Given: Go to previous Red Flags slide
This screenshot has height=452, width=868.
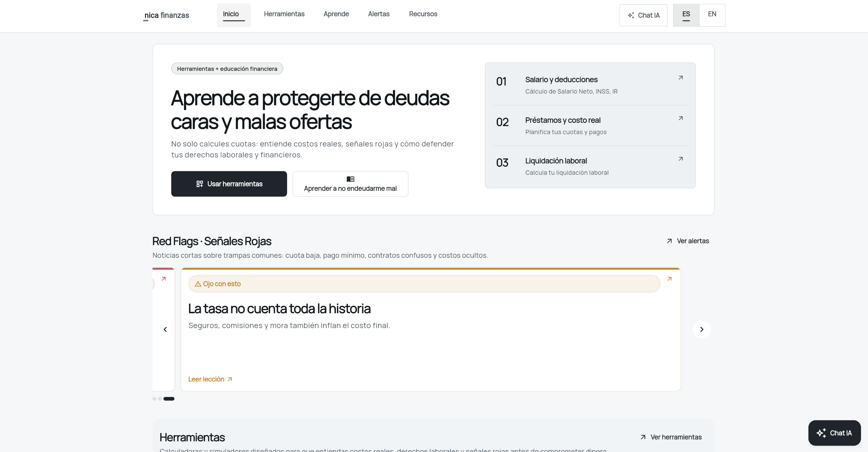Looking at the screenshot, I should 165,329.
